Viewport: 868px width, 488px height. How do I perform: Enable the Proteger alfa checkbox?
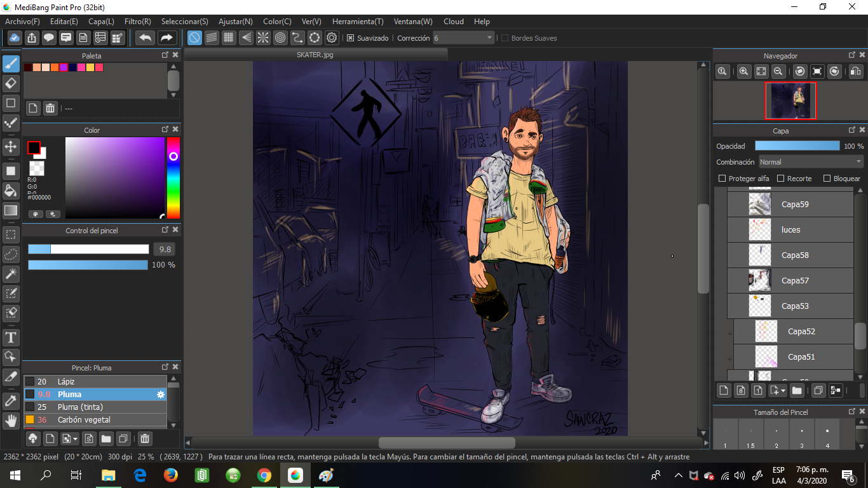click(x=722, y=179)
